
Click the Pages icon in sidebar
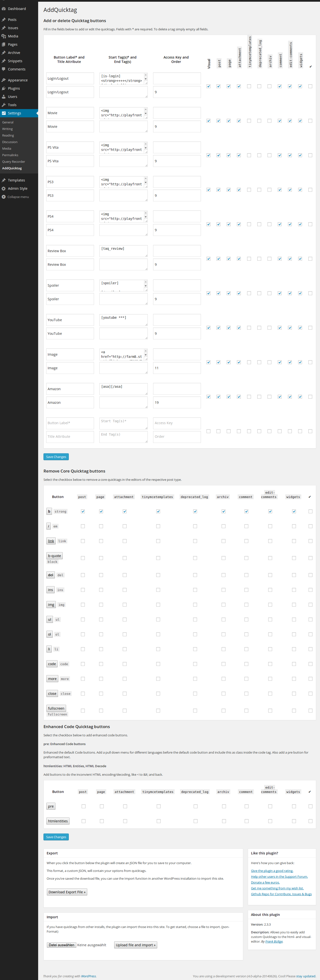(4, 44)
